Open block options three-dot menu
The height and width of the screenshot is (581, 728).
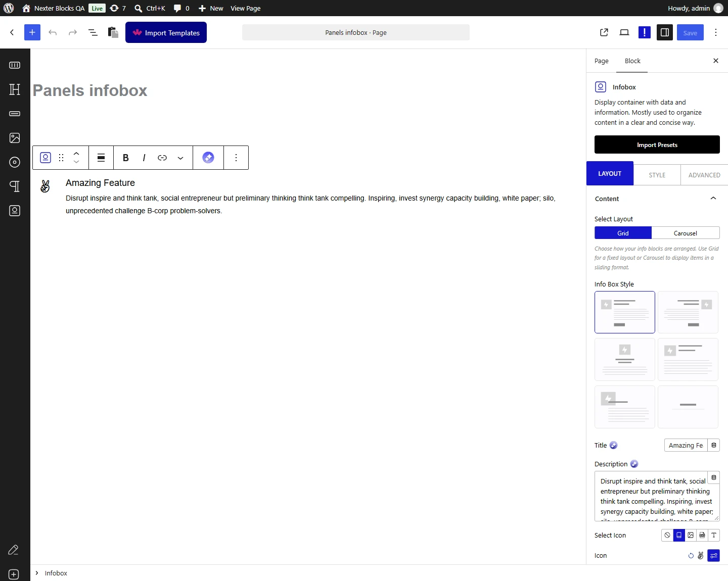click(x=236, y=158)
